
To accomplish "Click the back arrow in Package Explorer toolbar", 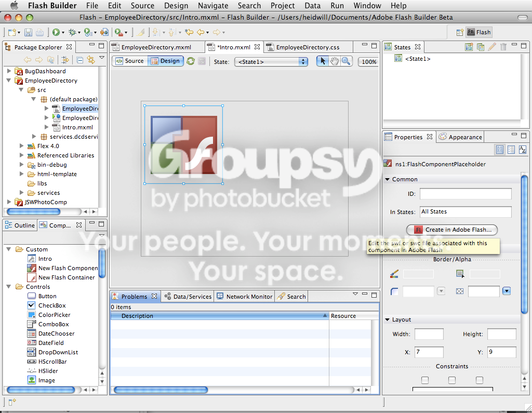I will click(x=28, y=60).
